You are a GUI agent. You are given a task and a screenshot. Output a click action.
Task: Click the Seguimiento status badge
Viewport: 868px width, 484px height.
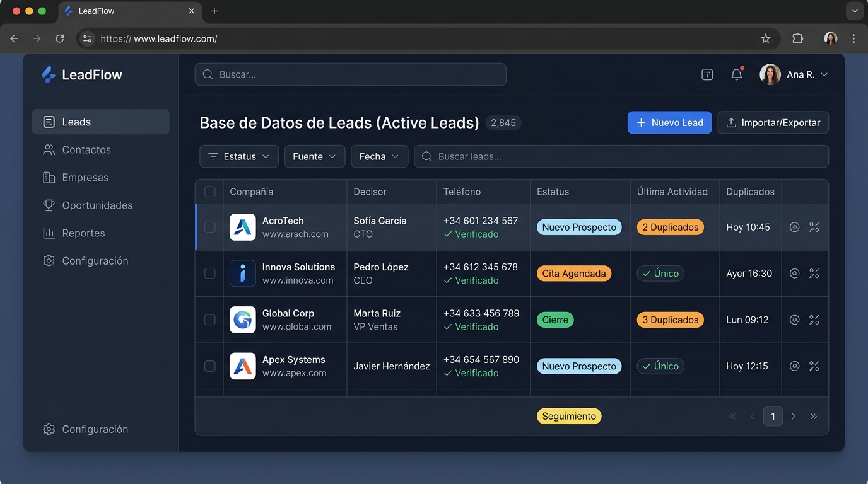[569, 416]
